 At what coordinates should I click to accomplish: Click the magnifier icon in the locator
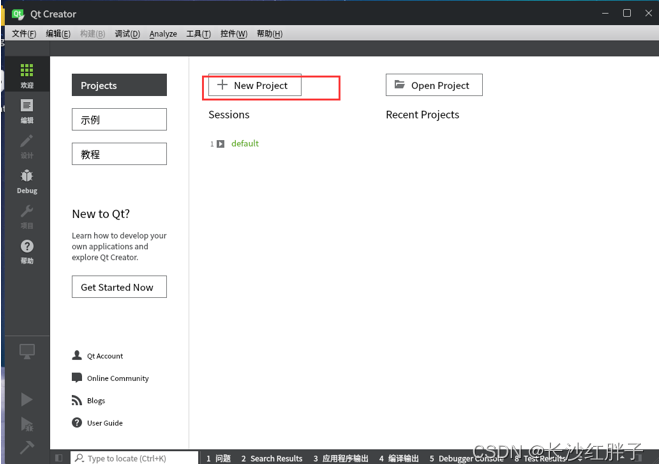[x=79, y=458]
